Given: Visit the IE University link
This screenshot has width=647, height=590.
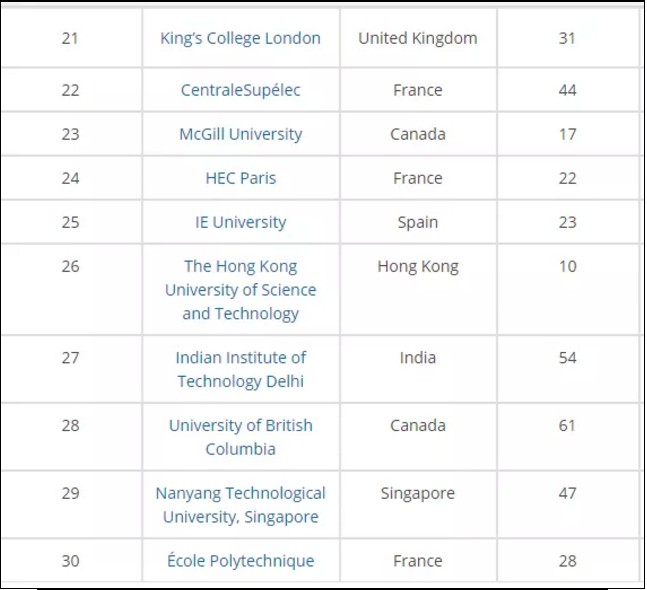Looking at the screenshot, I should [240, 222].
